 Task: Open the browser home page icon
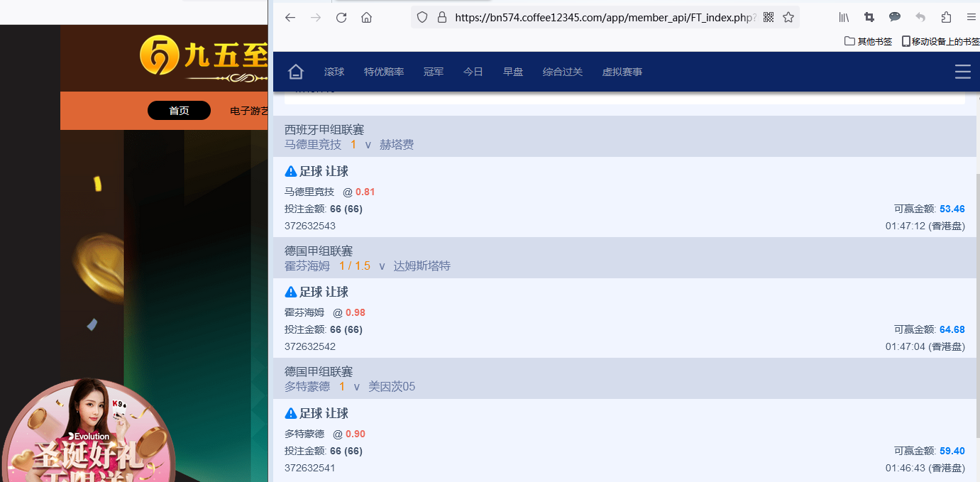(366, 18)
